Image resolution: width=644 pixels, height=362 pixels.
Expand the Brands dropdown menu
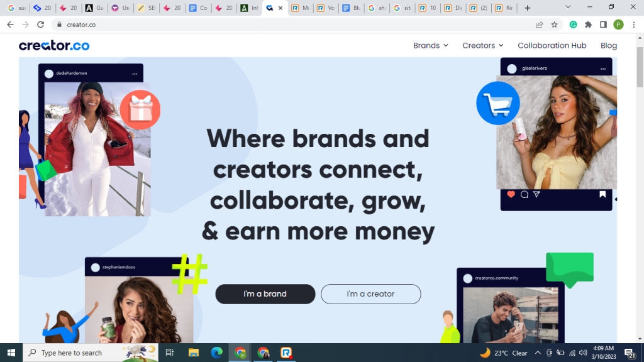click(430, 45)
